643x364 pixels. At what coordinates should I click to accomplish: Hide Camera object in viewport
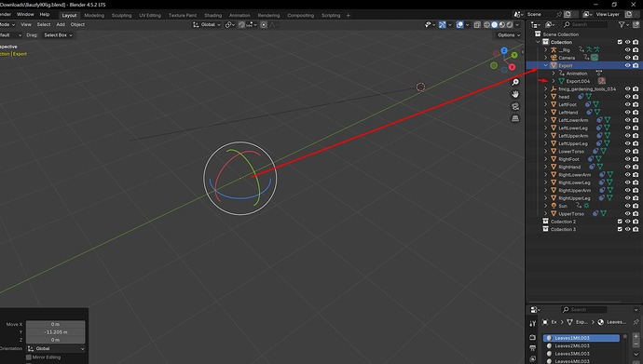[627, 58]
